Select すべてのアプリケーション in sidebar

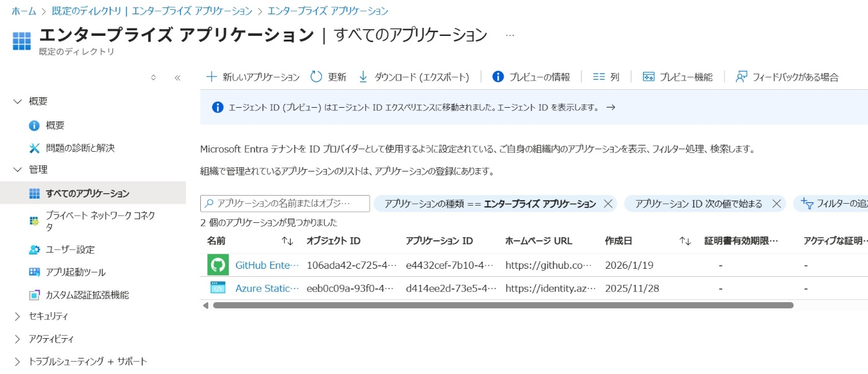pos(93,193)
